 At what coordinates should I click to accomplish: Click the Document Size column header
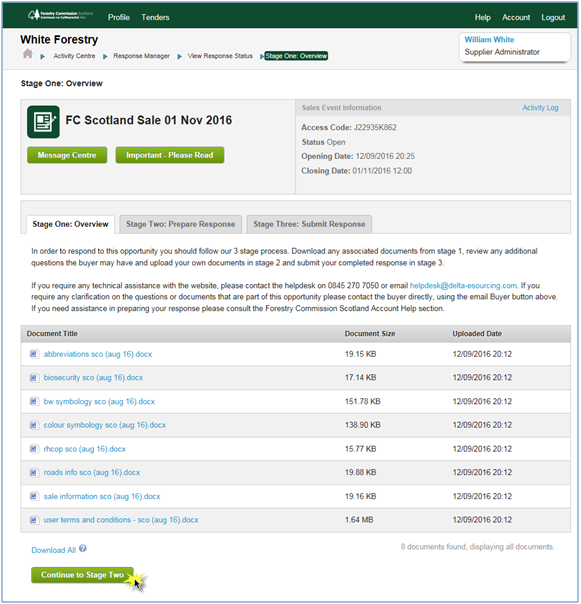(x=370, y=334)
